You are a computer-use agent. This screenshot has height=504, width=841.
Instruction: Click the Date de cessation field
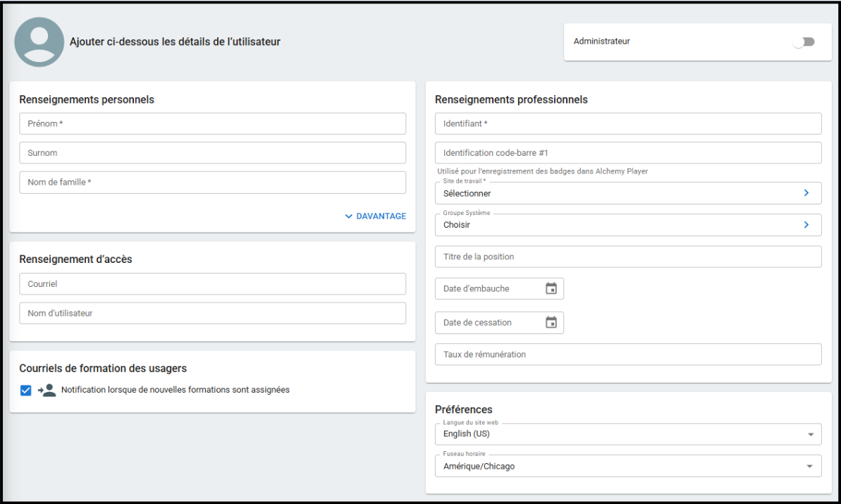point(499,322)
